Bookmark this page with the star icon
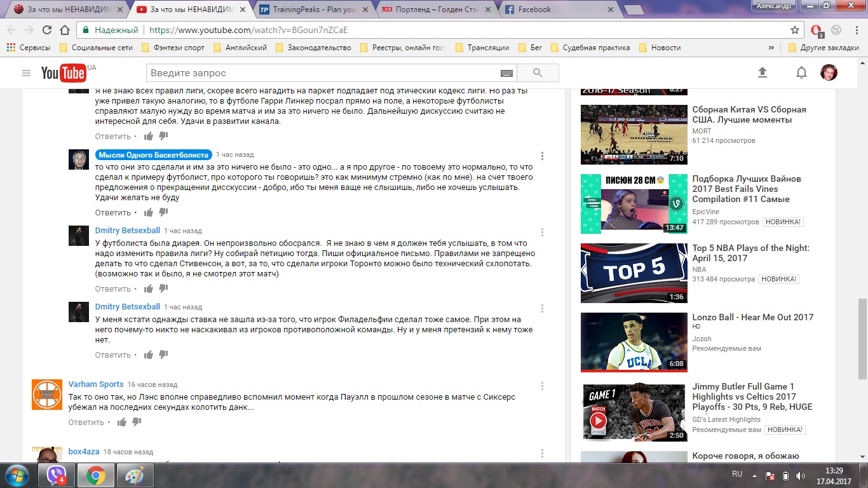Screen dimensions: 868x488 [x=794, y=30]
